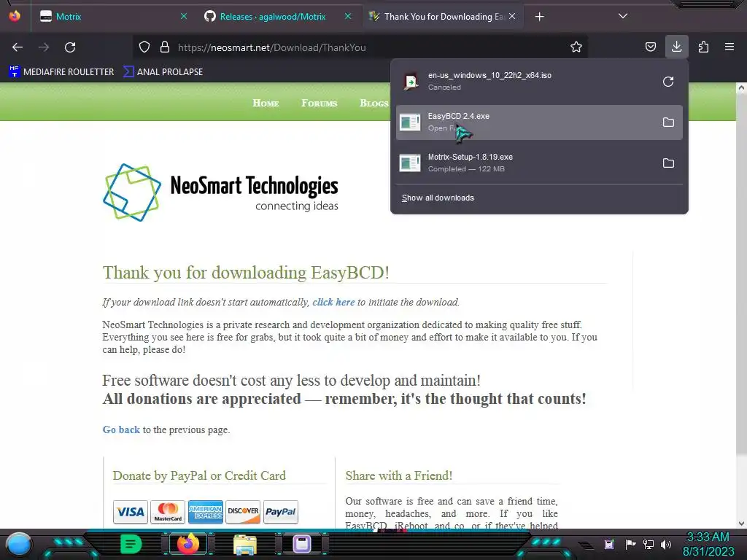The height and width of the screenshot is (560, 747).
Task: Click the PayPal donation image
Action: [x=281, y=512]
